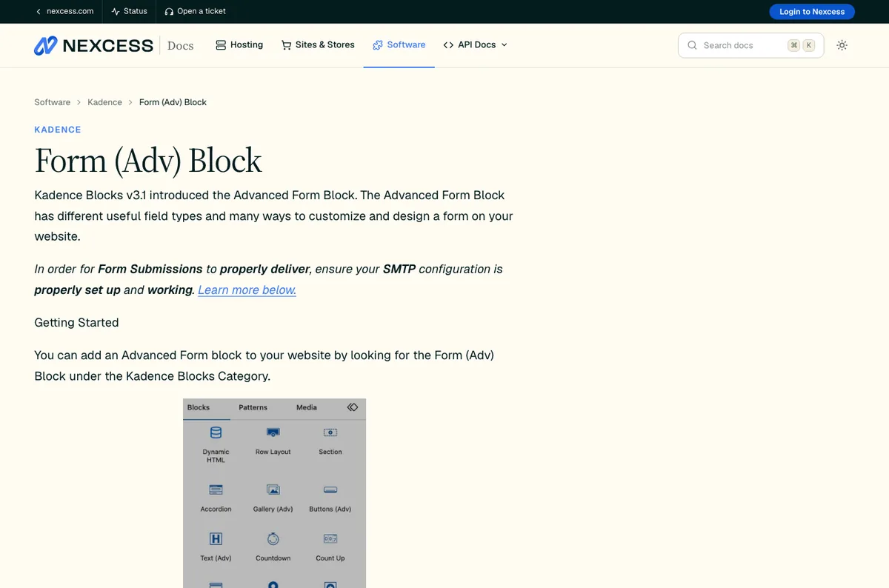Click the Accordion block icon

[x=216, y=490]
